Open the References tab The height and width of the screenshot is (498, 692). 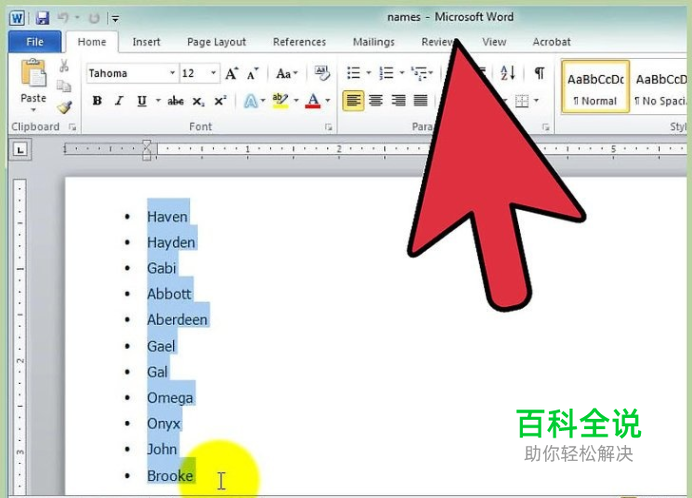click(299, 42)
